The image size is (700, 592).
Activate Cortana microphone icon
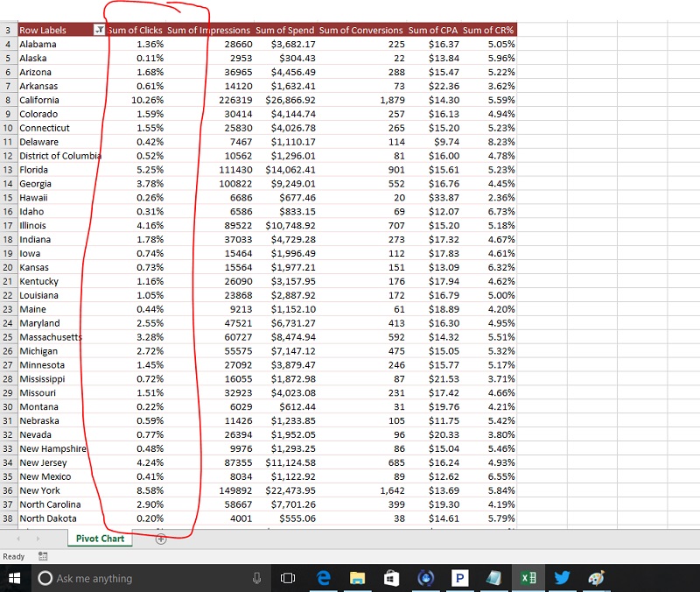(x=256, y=579)
